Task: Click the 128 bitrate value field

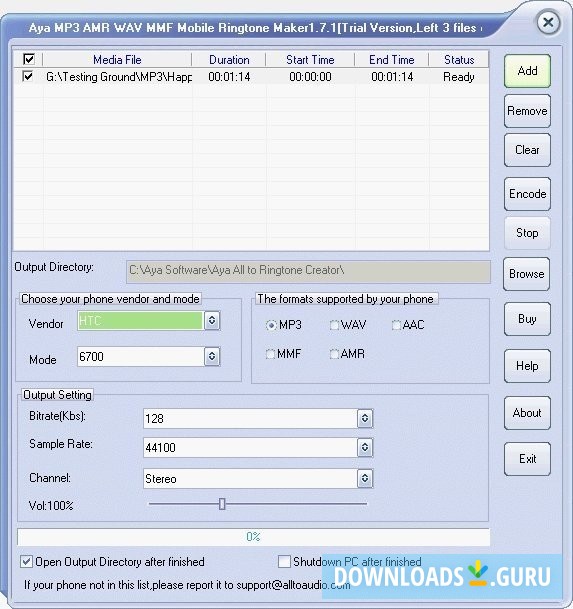Action: (250, 419)
